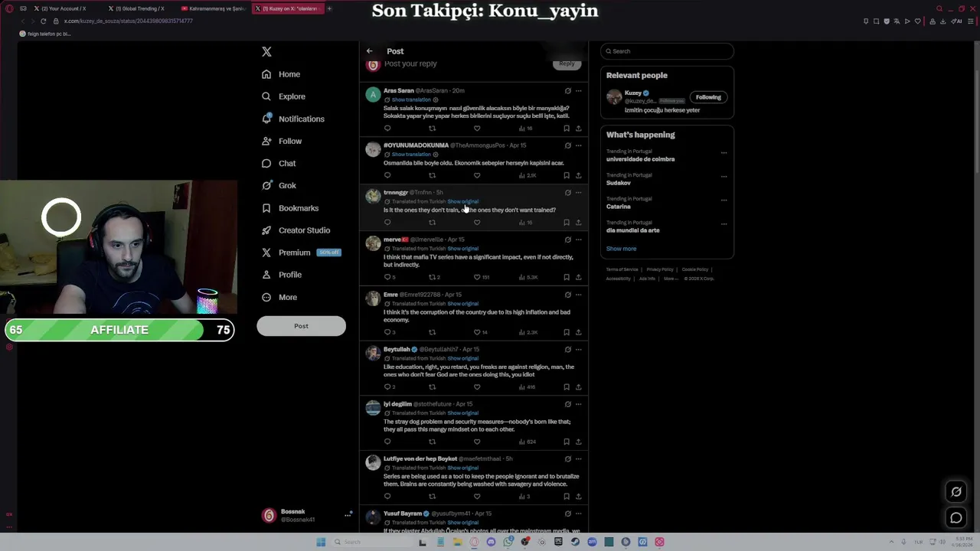980x551 pixels.
Task: Share icon on Aras Saran's tweet
Action: (x=578, y=129)
